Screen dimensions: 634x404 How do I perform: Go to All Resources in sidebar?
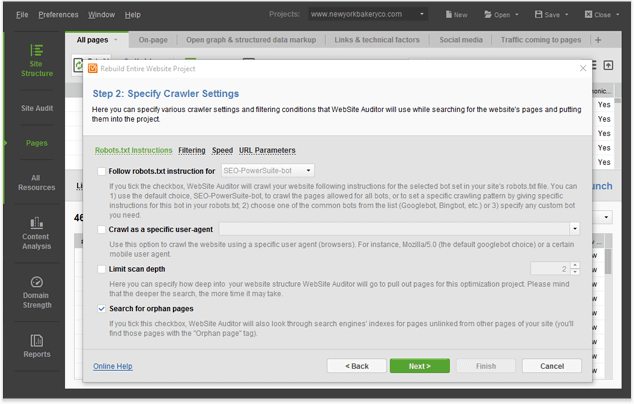[36, 183]
